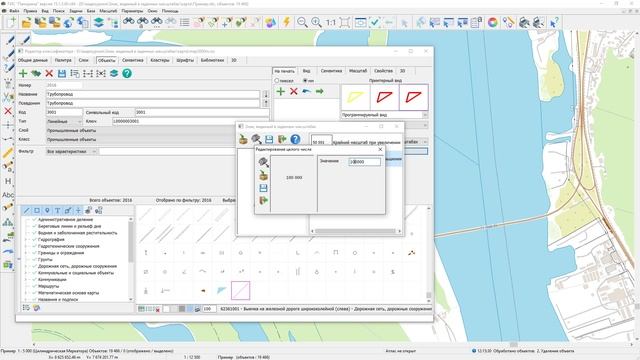Toggle checkmark for 'Грунты' layer
Screen dimensions: 640x360
[x=34, y=260]
